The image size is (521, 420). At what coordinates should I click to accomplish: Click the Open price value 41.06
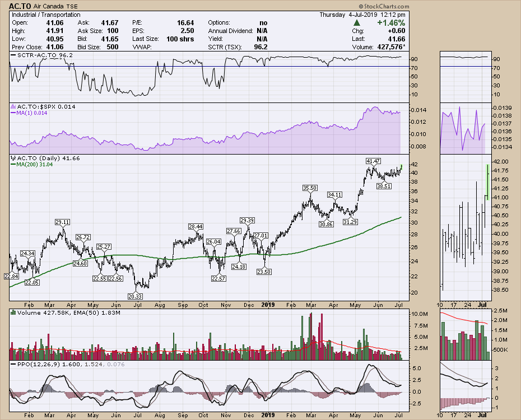(x=55, y=23)
